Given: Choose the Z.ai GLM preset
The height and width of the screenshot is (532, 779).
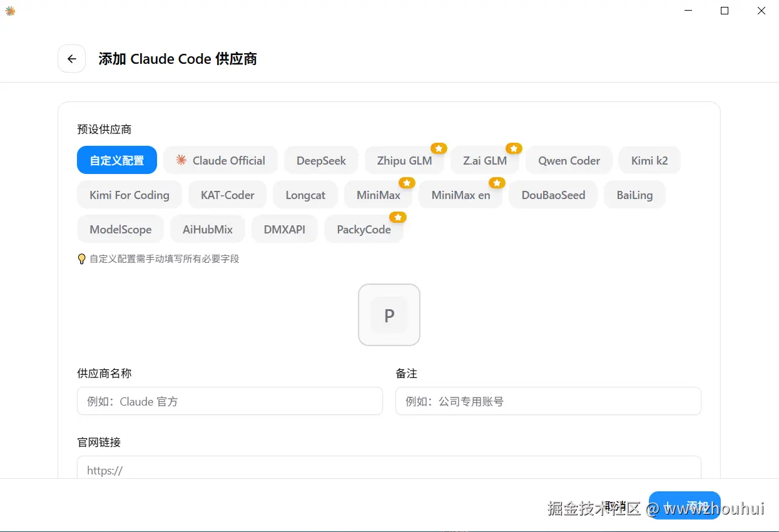Looking at the screenshot, I should pos(485,160).
